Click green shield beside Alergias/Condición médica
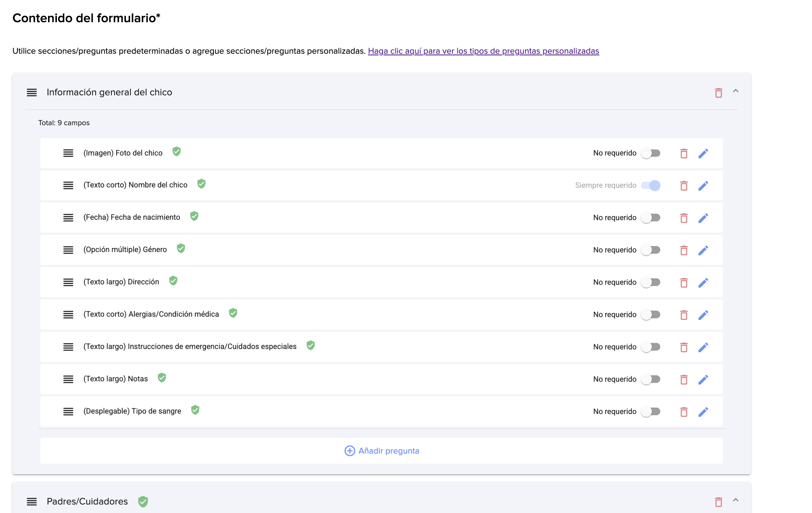812x513 pixels. click(x=233, y=313)
